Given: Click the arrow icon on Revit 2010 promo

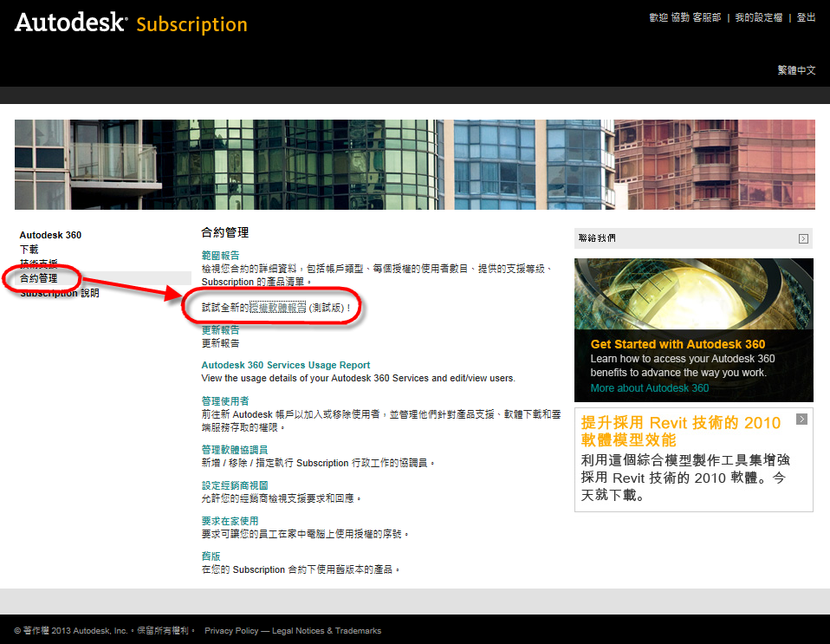Looking at the screenshot, I should pos(802,420).
